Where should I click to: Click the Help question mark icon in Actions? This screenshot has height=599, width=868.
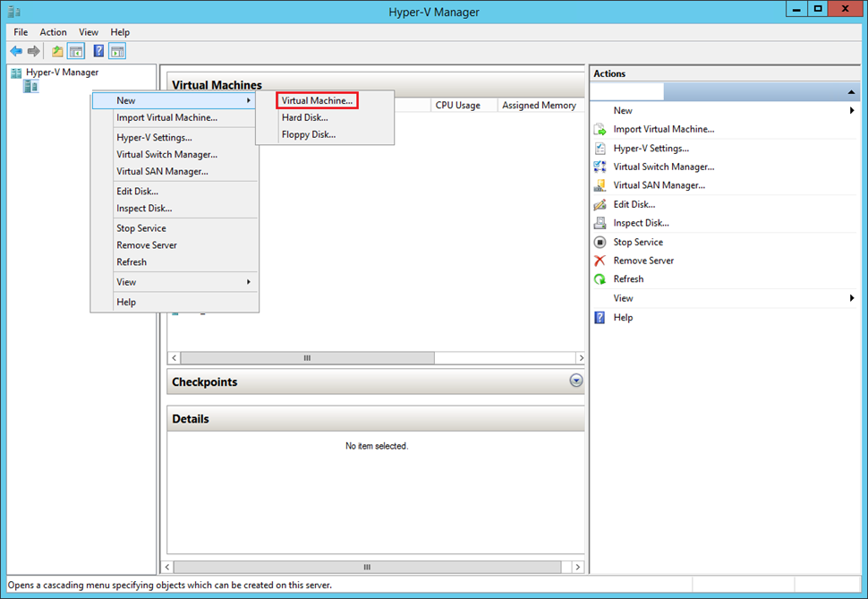pyautogui.click(x=600, y=318)
